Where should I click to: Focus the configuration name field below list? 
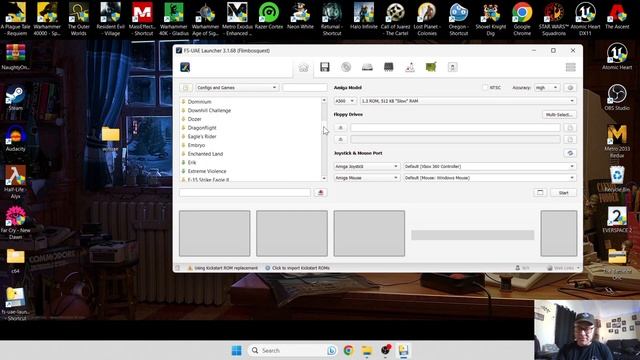245,193
